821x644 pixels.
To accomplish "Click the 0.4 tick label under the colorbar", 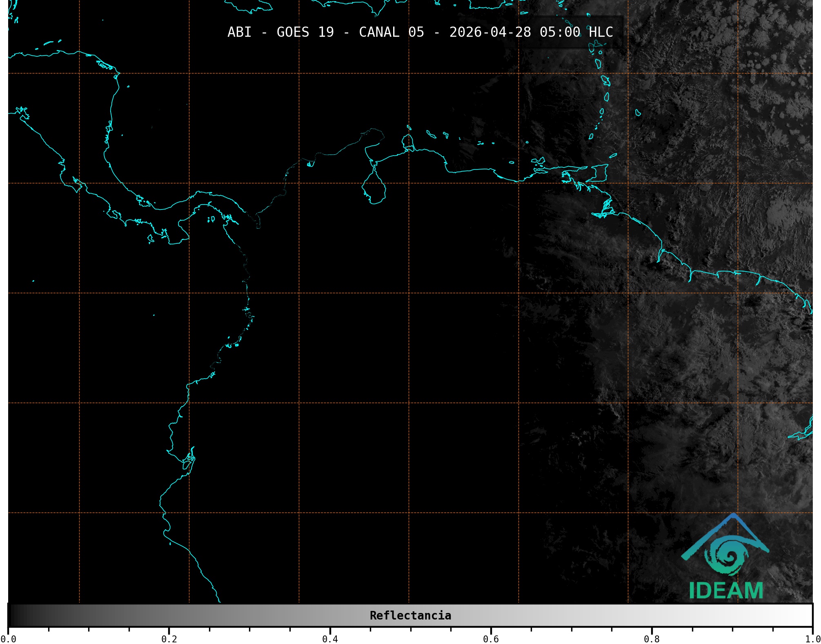I will tap(330, 639).
